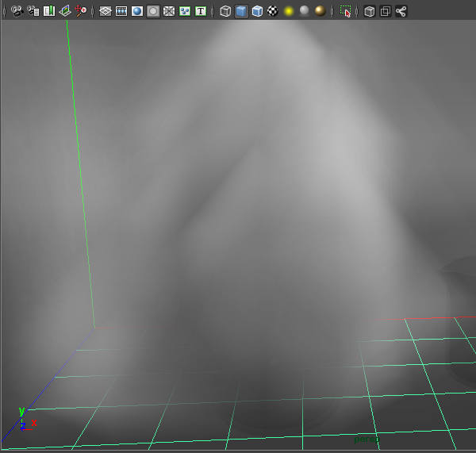Switch to Wireframe display mode
This screenshot has height=453, width=476.
225,11
